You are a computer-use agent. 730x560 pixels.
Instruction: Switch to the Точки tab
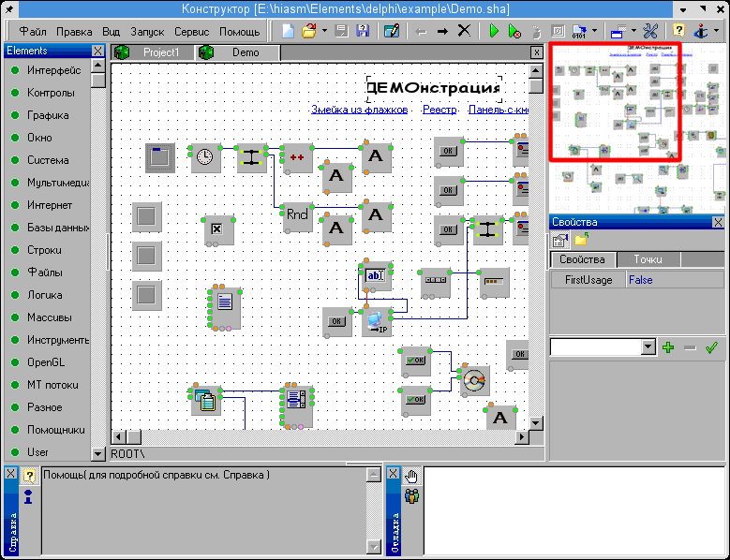click(648, 259)
